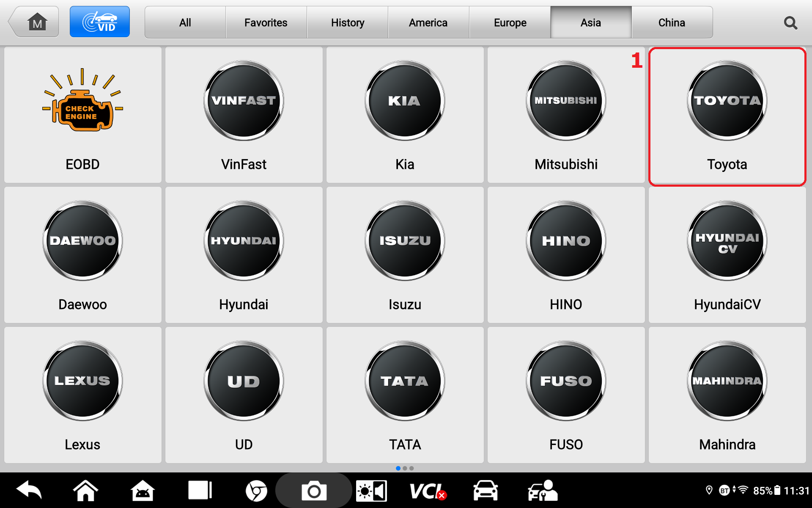Take a screenshot with camera icon
Image resolution: width=812 pixels, height=508 pixels.
[314, 491]
